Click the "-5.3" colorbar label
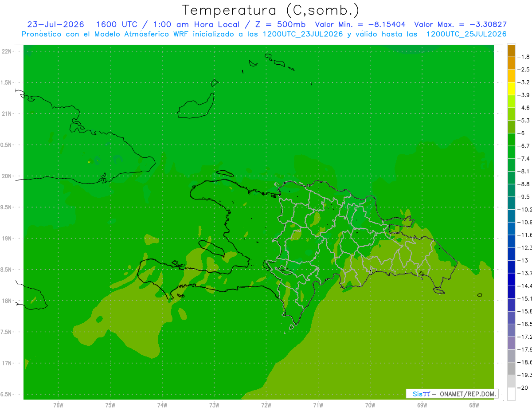The width and height of the screenshot is (532, 411). 523,121
